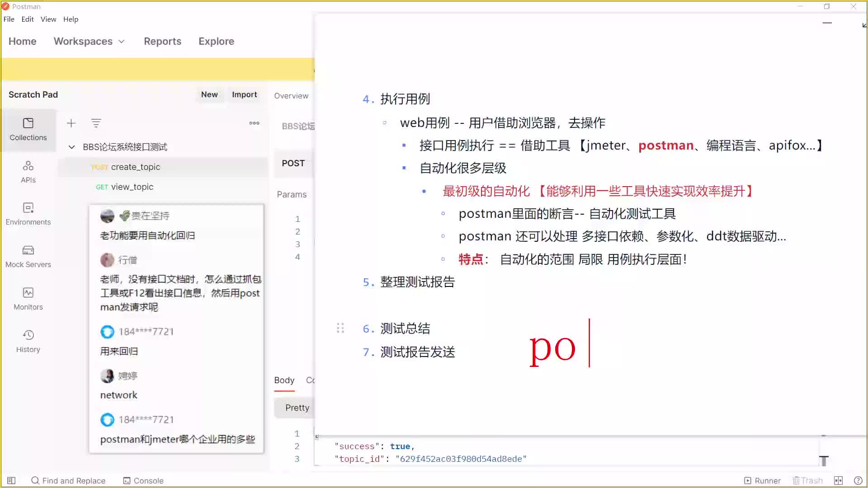
Task: Open the Edit menu
Action: 28,19
